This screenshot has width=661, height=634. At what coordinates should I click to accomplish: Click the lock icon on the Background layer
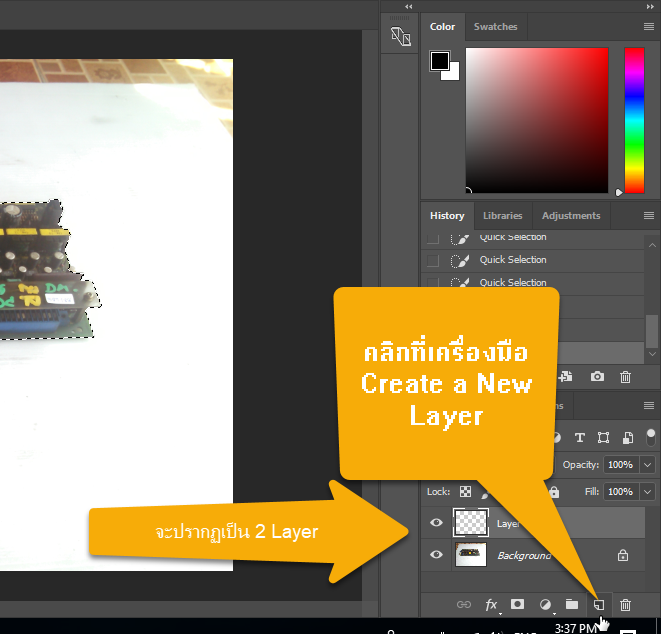623,555
